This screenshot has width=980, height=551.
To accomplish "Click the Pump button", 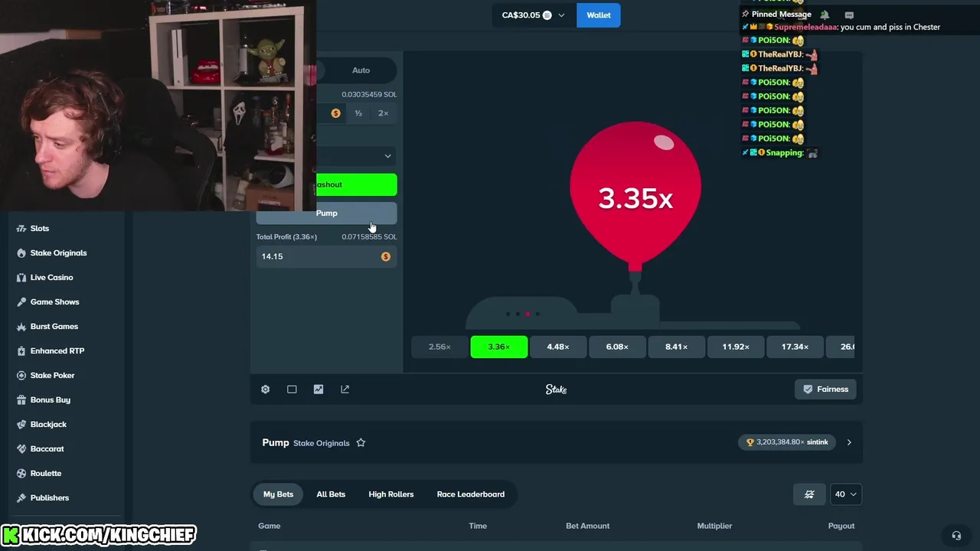I will [x=327, y=214].
